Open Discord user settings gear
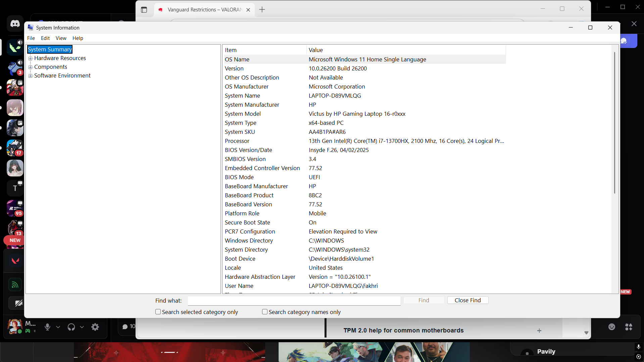The width and height of the screenshot is (644, 362). 95,327
